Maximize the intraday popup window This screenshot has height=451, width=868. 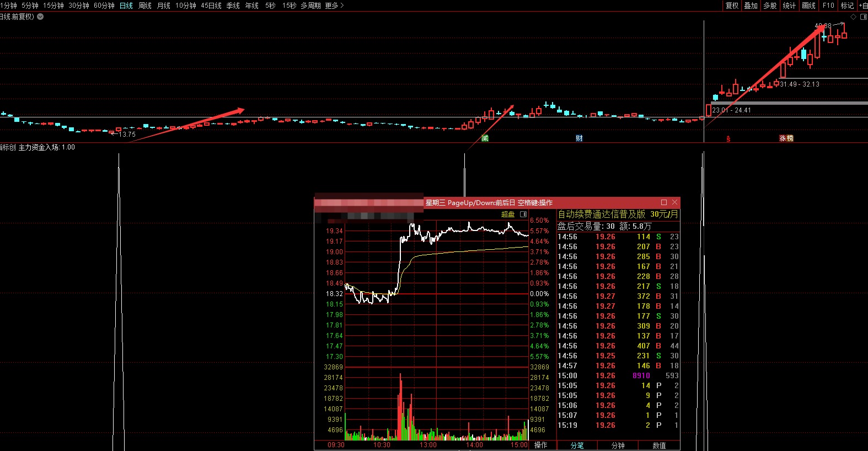(x=663, y=202)
